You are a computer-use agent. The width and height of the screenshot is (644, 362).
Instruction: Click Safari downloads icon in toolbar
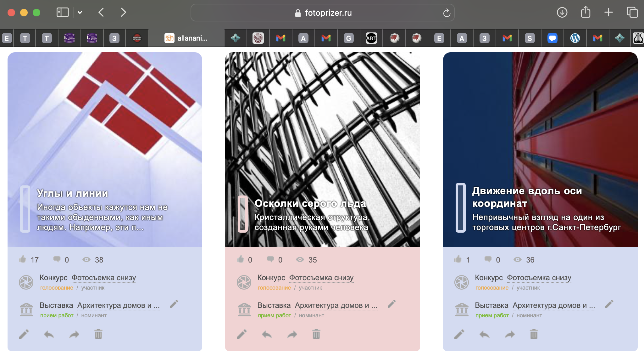point(562,13)
